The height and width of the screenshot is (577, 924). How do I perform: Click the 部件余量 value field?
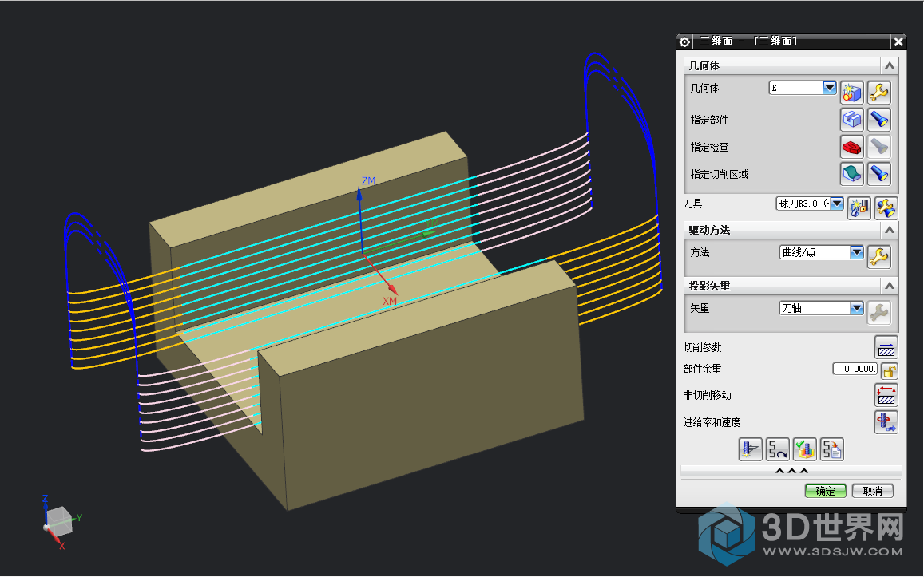(x=855, y=369)
